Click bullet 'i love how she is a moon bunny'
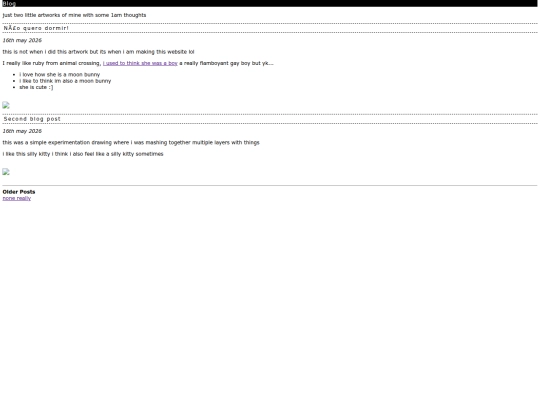540x405 pixels. pyautogui.click(x=60, y=74)
